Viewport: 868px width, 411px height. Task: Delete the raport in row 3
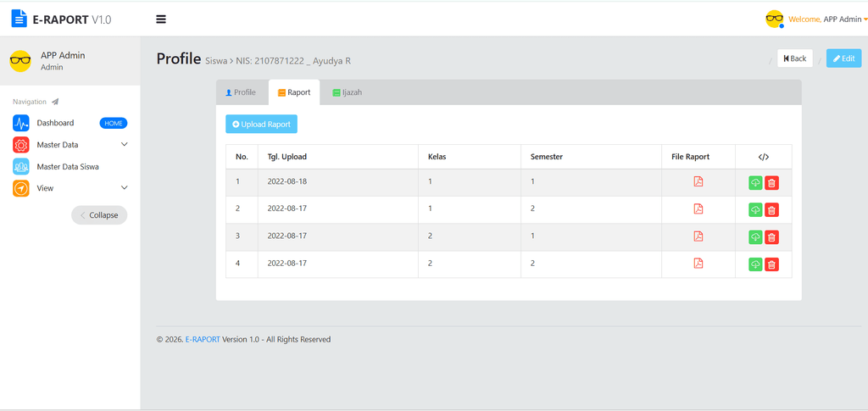771,237
